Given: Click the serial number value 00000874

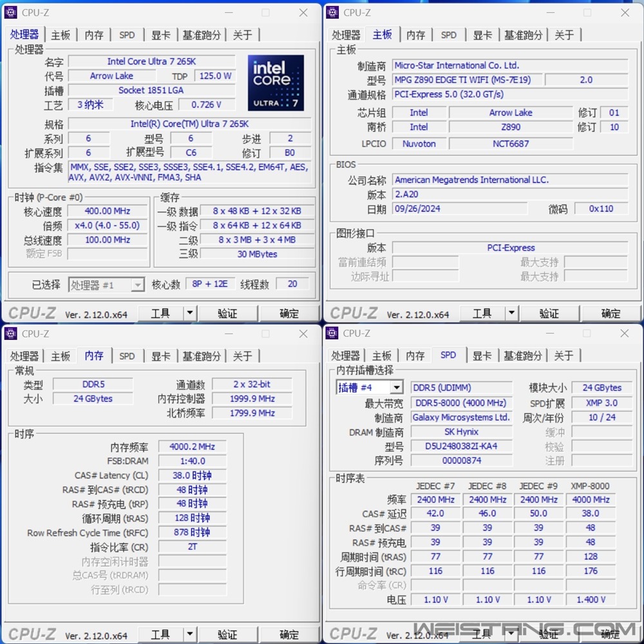Looking at the screenshot, I should tap(462, 460).
